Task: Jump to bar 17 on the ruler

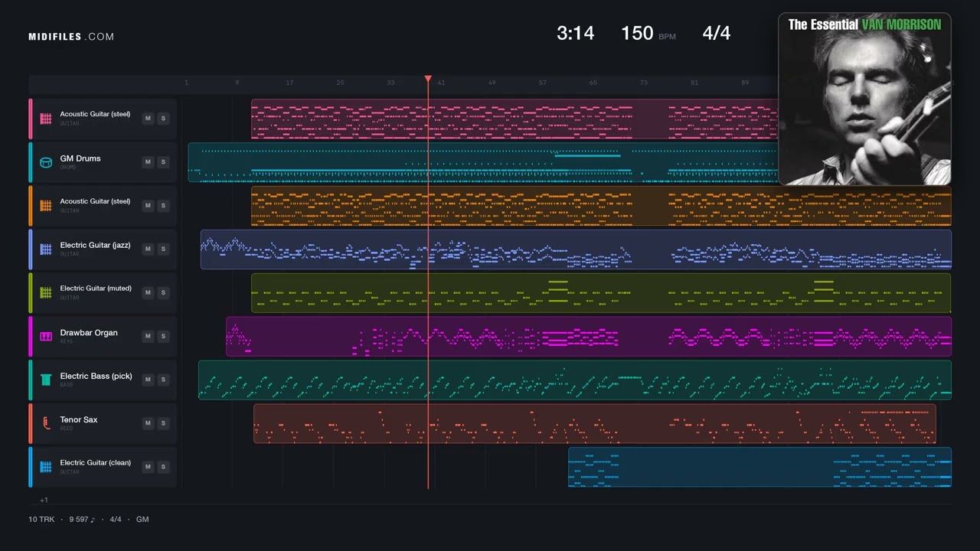Action: (x=289, y=83)
